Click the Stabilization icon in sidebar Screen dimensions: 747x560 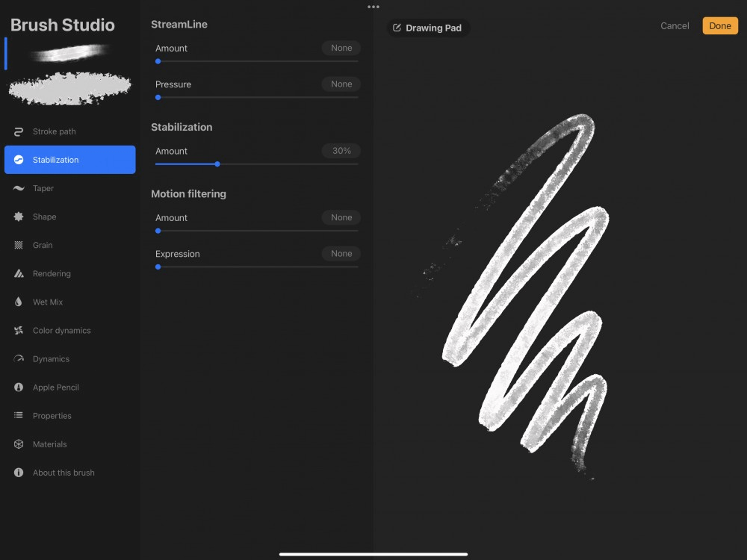(x=19, y=160)
